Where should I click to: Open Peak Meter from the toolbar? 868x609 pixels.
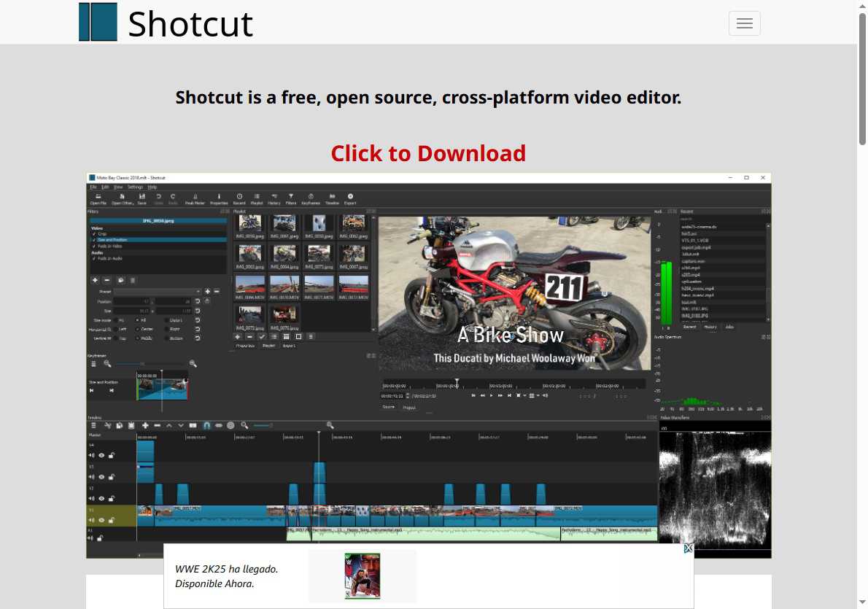tap(195, 199)
